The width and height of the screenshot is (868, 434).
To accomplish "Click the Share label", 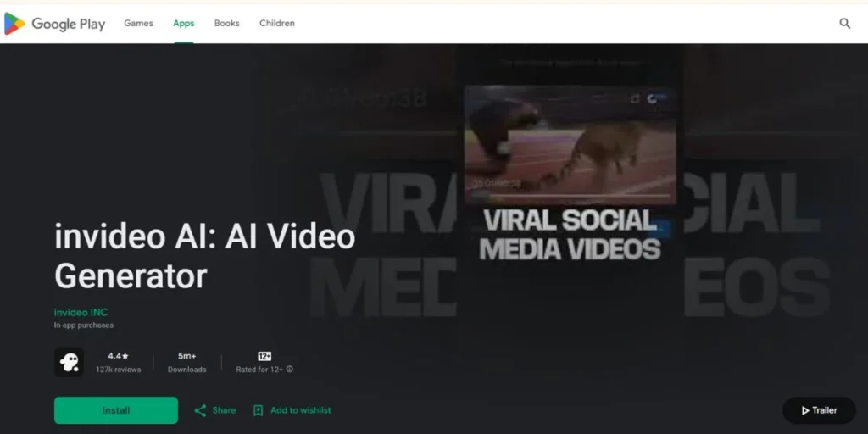I will click(224, 410).
